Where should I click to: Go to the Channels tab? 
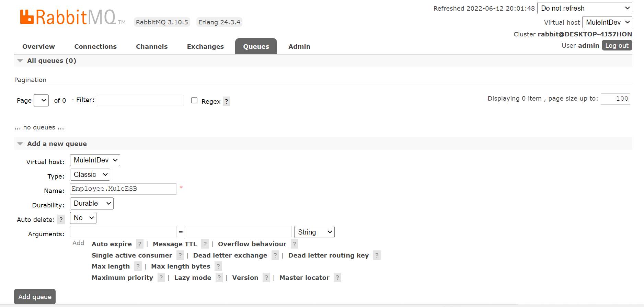pos(152,46)
